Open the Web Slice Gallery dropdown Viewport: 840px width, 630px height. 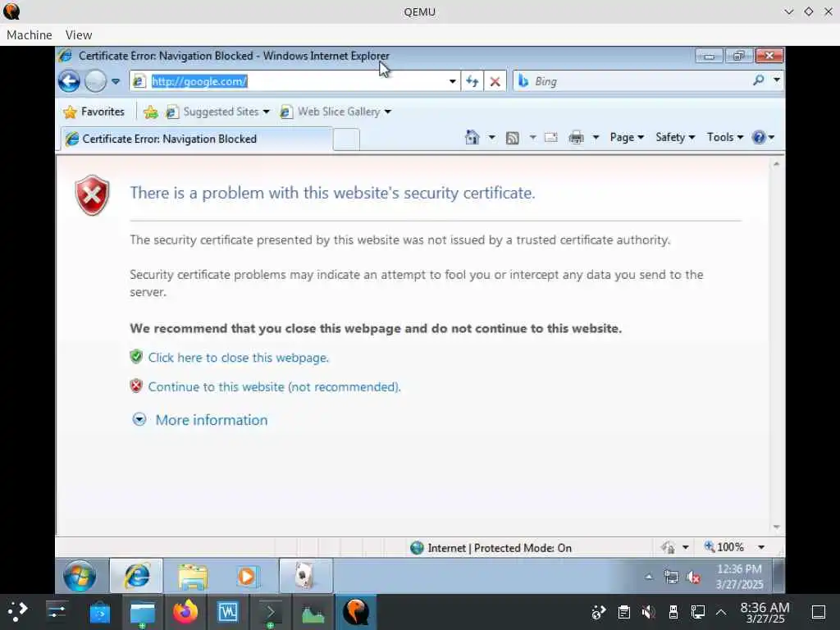tap(336, 112)
